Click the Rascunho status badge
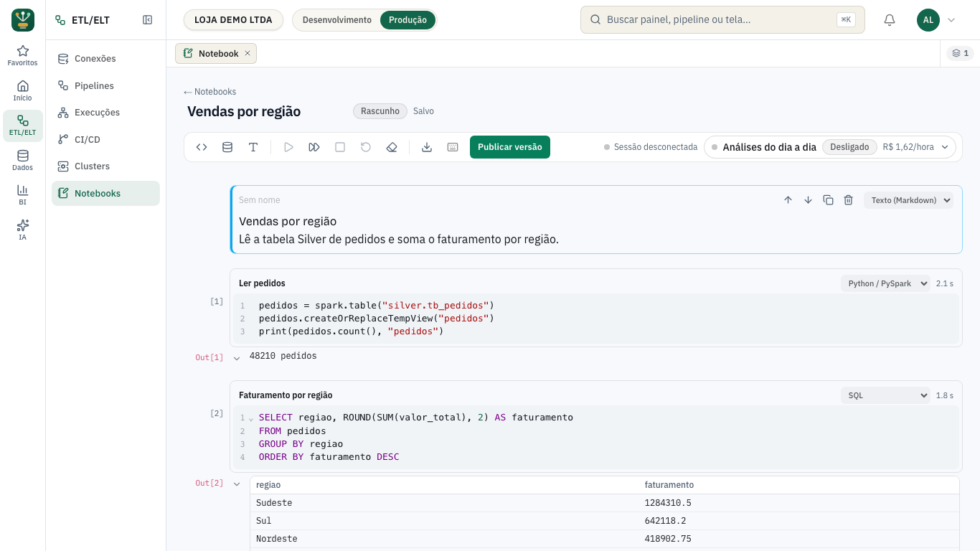The width and height of the screenshot is (980, 551). [380, 111]
